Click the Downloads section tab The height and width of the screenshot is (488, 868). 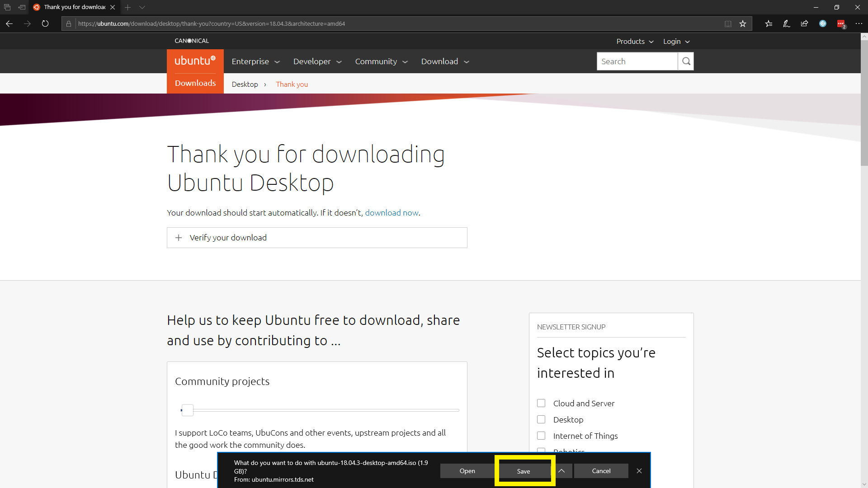pos(195,83)
